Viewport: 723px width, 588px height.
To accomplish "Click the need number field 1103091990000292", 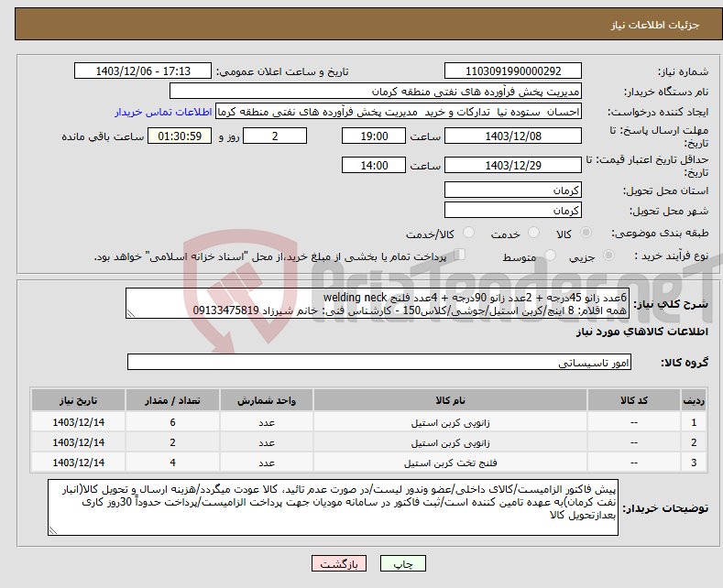I will pyautogui.click(x=513, y=71).
